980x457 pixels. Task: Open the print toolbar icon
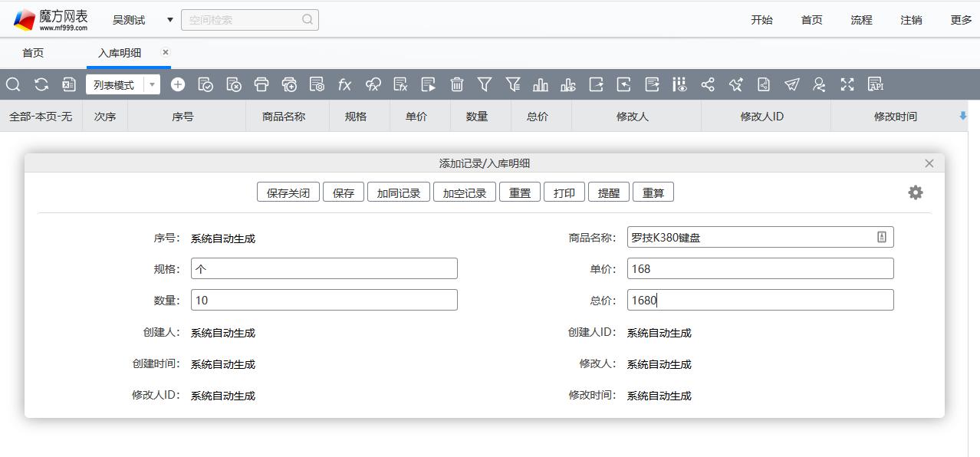tap(261, 84)
